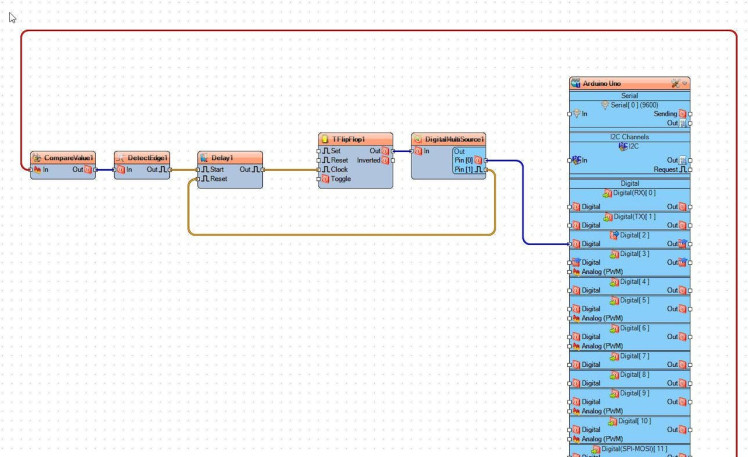Image resolution: width=748 pixels, height=457 pixels.
Task: Click the Digital[6] Analog (PWM) pin icon
Action: 576,346
